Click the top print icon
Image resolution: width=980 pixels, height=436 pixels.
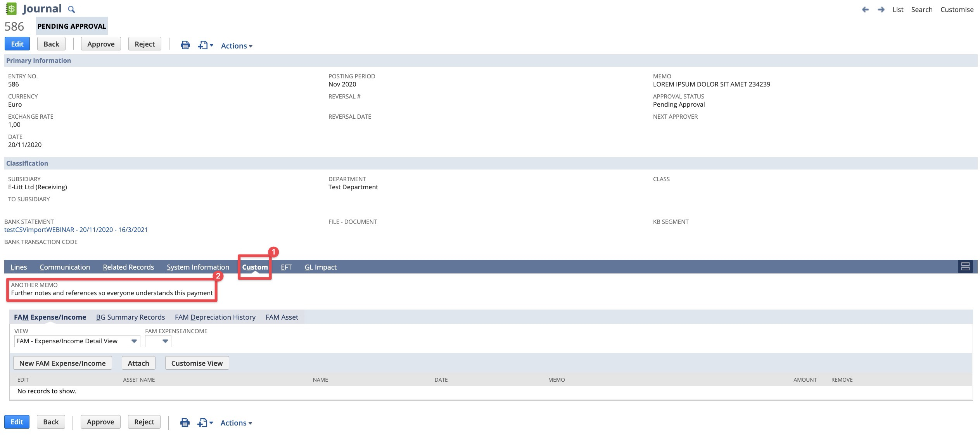(185, 45)
